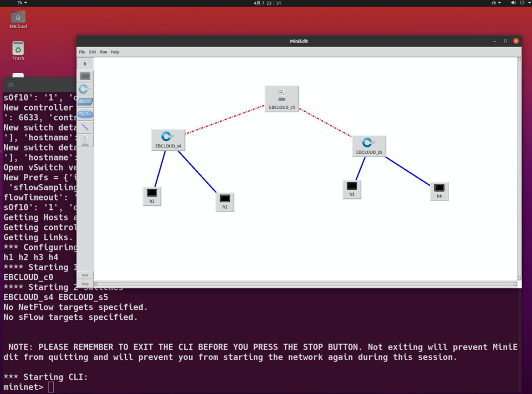Expand the Tk application menu in top bar
Image resolution: width=532 pixels, height=394 pixels.
22,3
